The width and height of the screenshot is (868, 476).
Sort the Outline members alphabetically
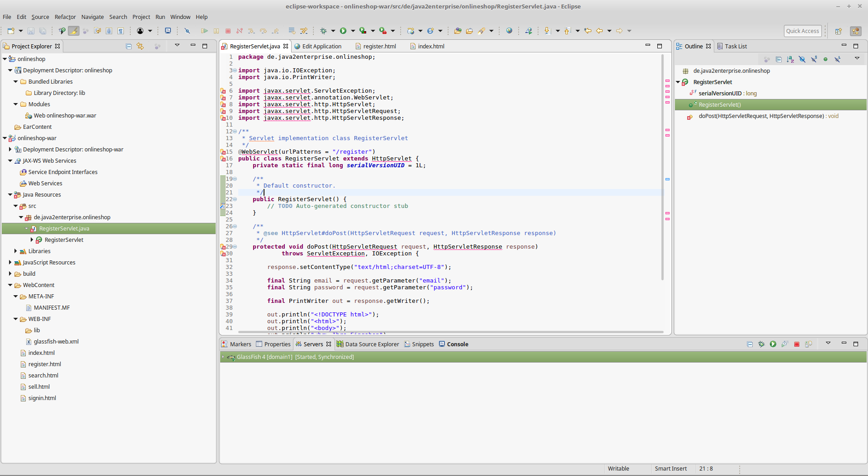pos(790,59)
